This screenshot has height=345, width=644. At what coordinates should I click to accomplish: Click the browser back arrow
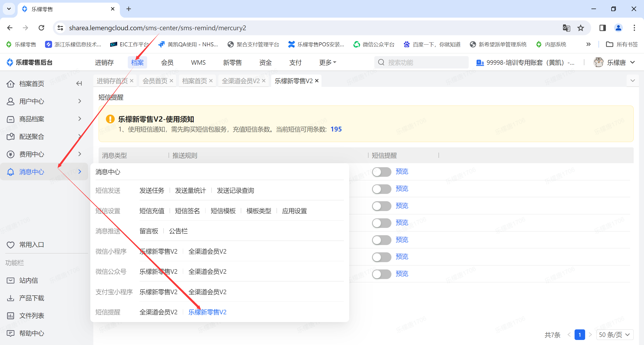click(10, 28)
